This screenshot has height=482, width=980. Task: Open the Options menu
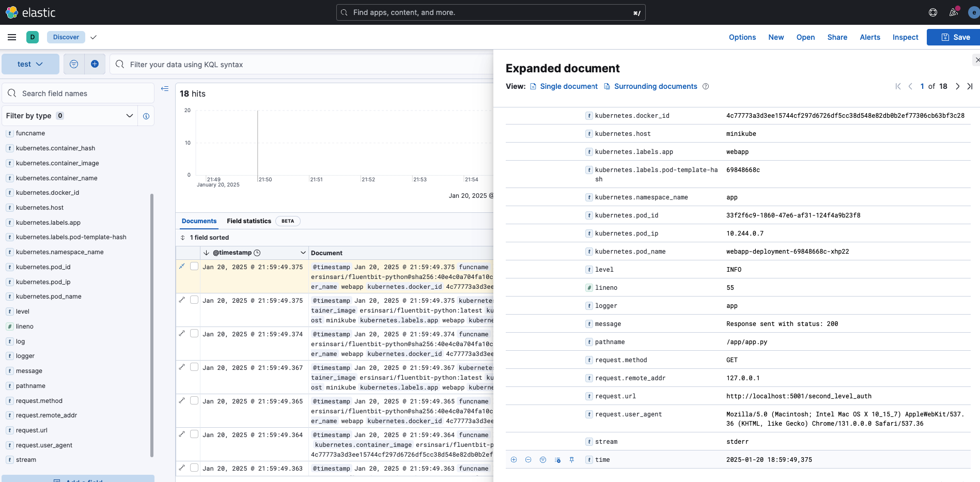tap(742, 37)
